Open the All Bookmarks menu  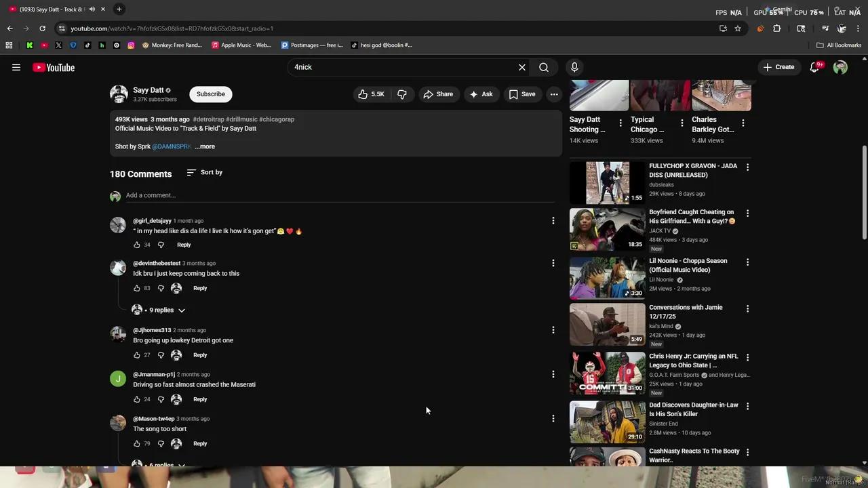[837, 45]
